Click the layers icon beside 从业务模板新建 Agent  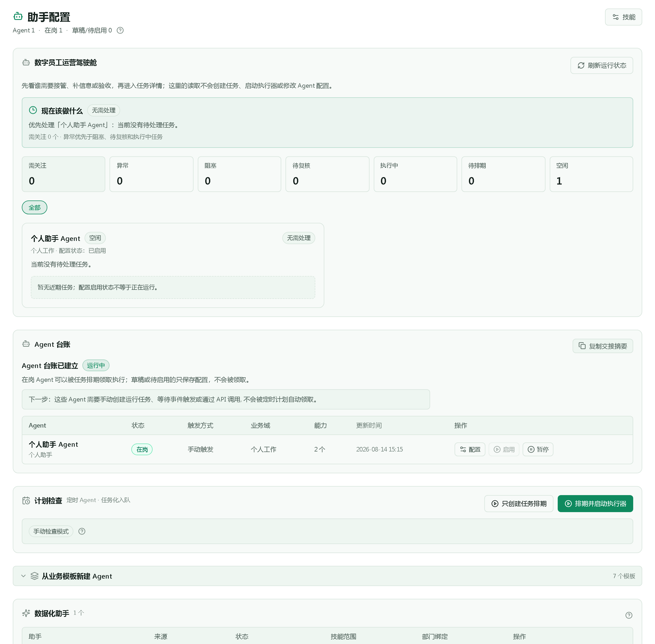[35, 576]
